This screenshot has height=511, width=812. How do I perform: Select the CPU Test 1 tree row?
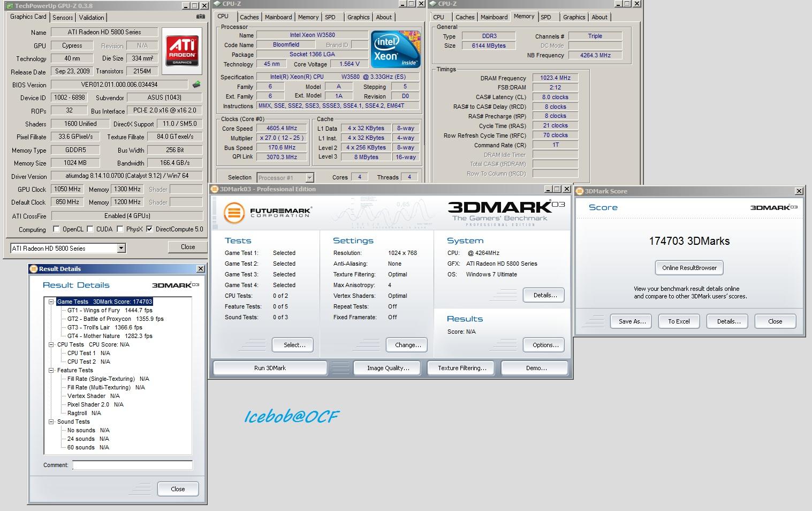88,353
